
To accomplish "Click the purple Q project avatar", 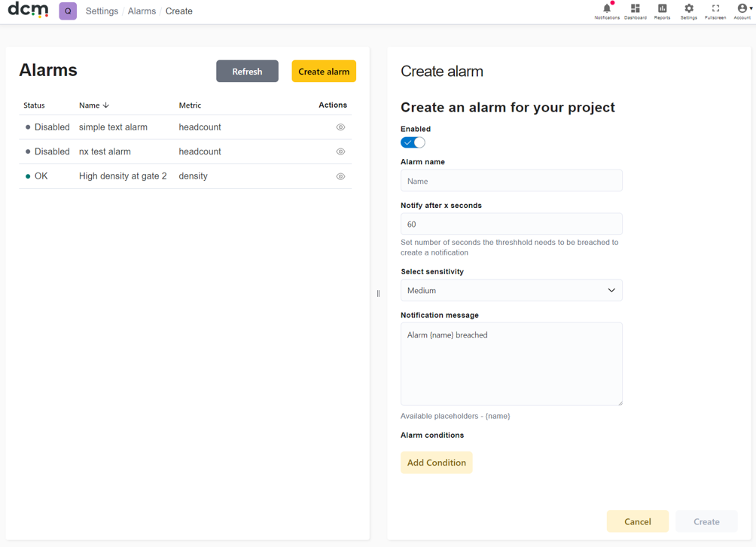I will coord(68,11).
